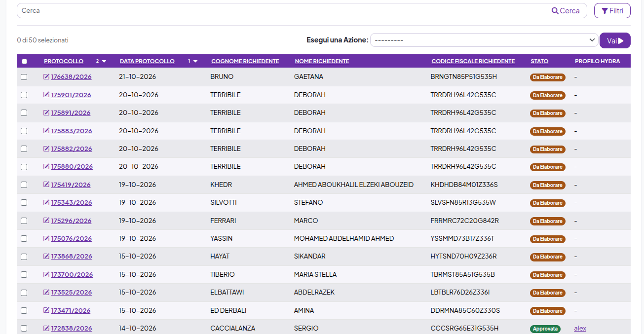
Task: Click the edit icon beside protocol 173471/2026
Action: [46, 310]
